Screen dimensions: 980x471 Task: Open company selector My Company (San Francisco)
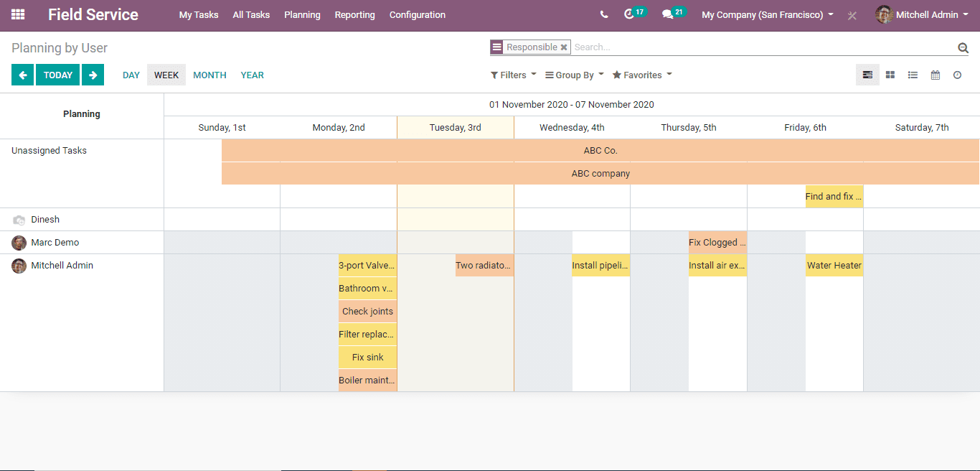click(x=767, y=14)
